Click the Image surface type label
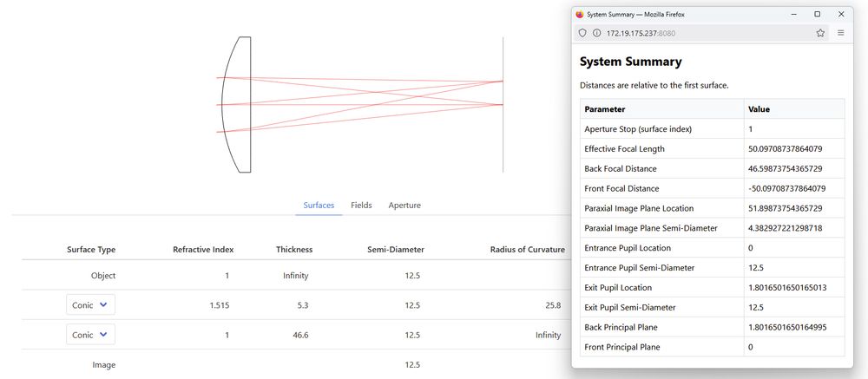 pyautogui.click(x=104, y=365)
